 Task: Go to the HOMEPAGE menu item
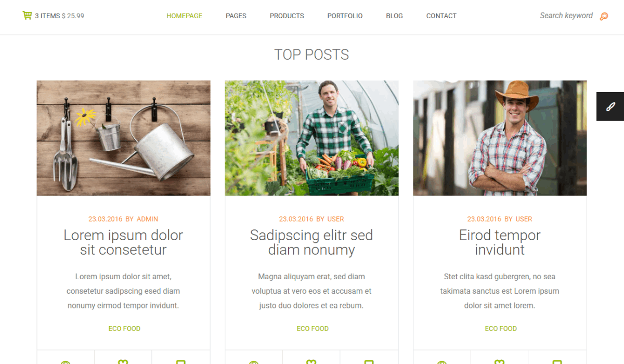[184, 16]
